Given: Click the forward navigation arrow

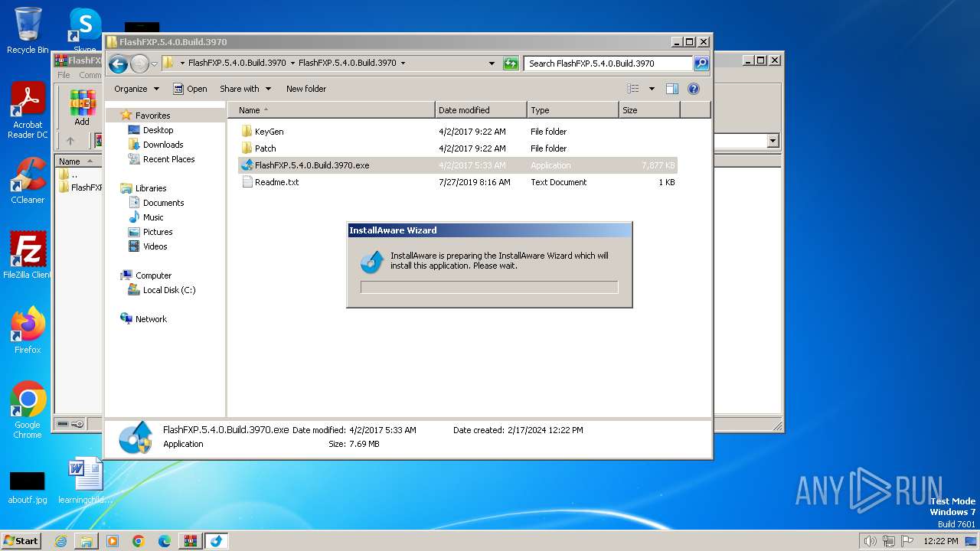Looking at the screenshot, I should click(139, 64).
